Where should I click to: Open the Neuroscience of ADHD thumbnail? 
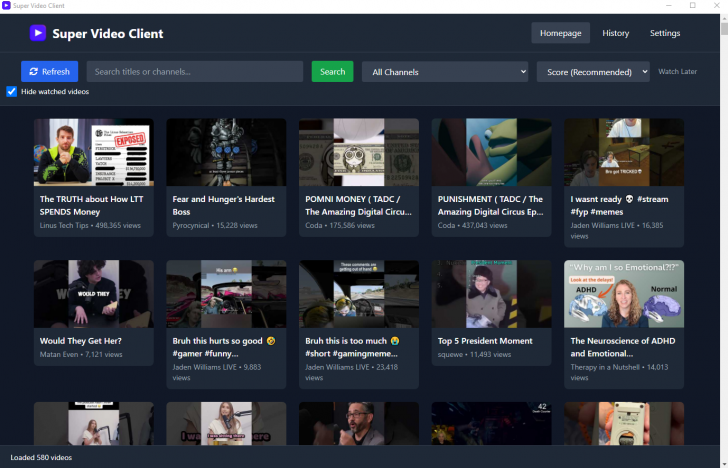click(x=624, y=294)
